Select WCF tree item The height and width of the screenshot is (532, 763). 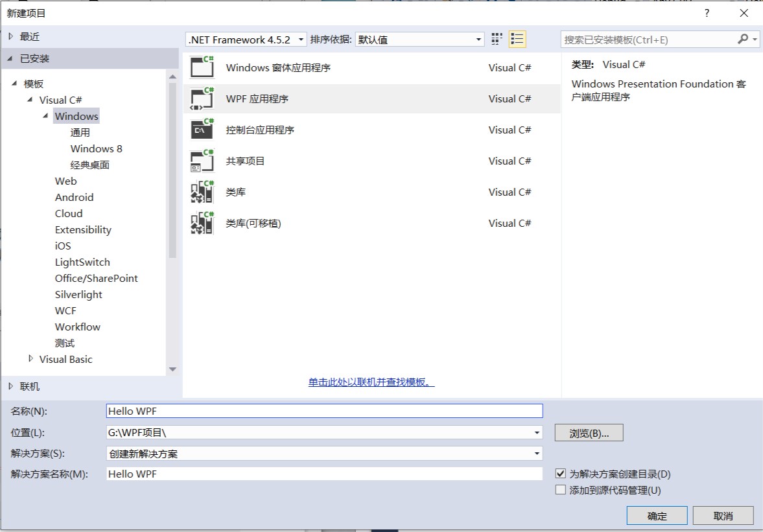pos(65,310)
